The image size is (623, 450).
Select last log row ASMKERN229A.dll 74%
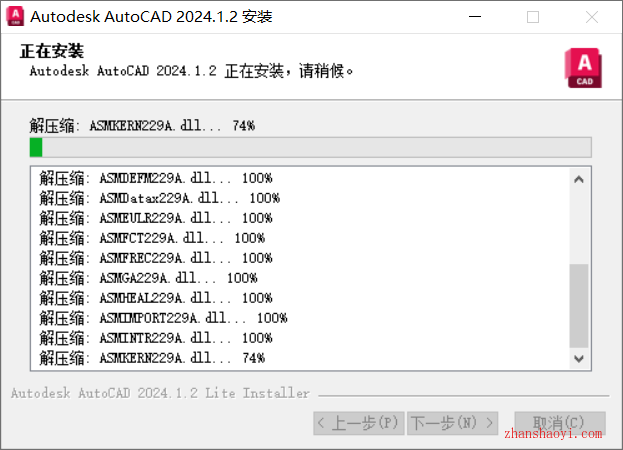(x=152, y=358)
